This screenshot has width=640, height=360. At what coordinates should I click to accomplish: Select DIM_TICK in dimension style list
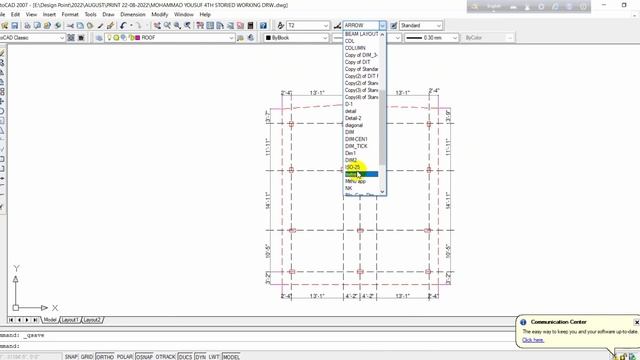[x=361, y=146]
